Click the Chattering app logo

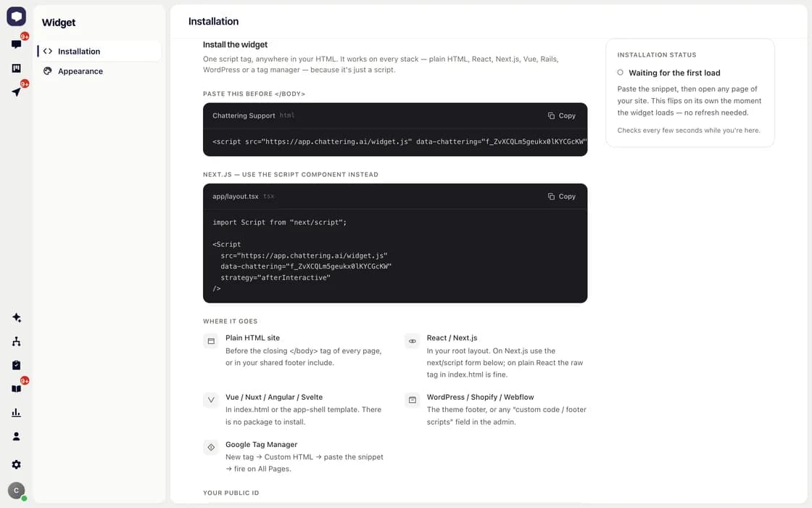(16, 16)
